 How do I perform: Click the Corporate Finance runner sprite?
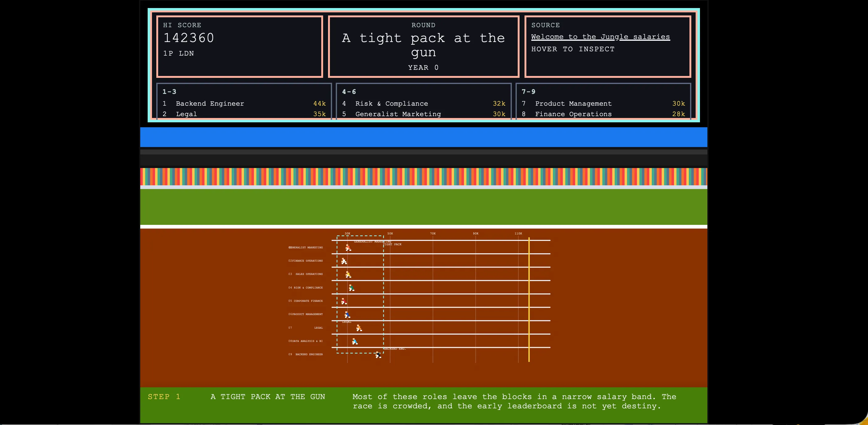(344, 301)
